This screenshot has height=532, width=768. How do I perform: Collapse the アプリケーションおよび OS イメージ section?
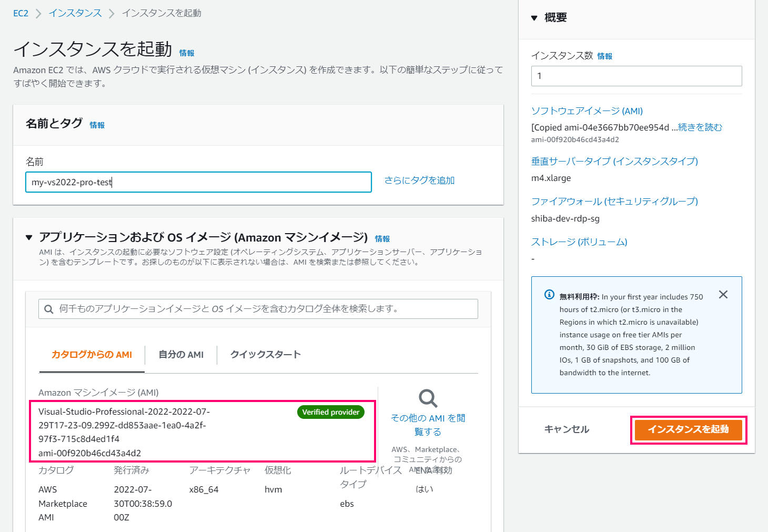29,238
